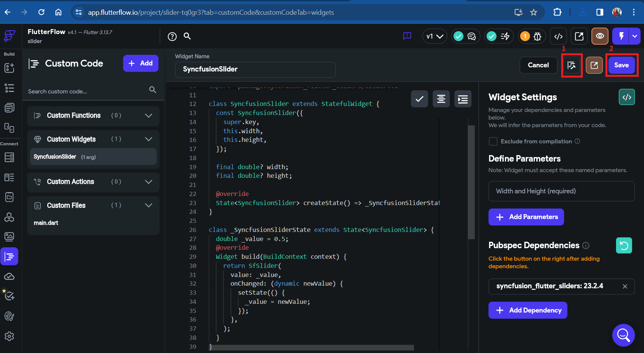Open the v1 version dropdown
The height and width of the screenshot is (353, 644).
tap(435, 36)
